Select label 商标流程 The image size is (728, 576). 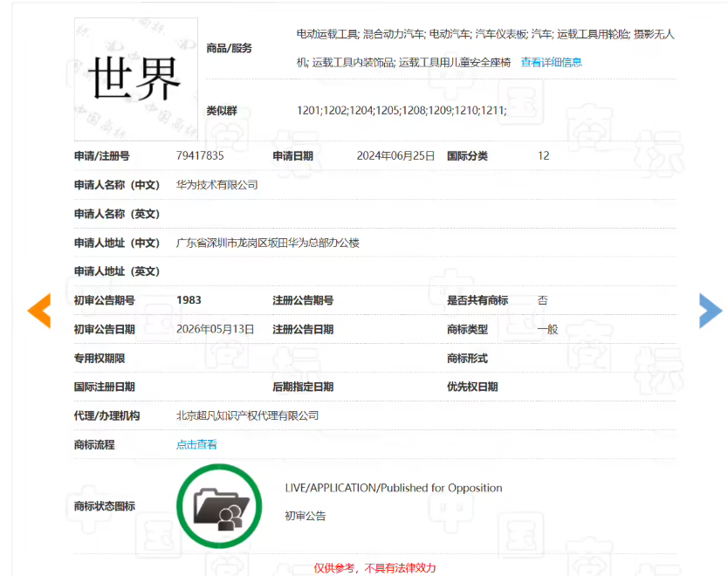[94, 444]
